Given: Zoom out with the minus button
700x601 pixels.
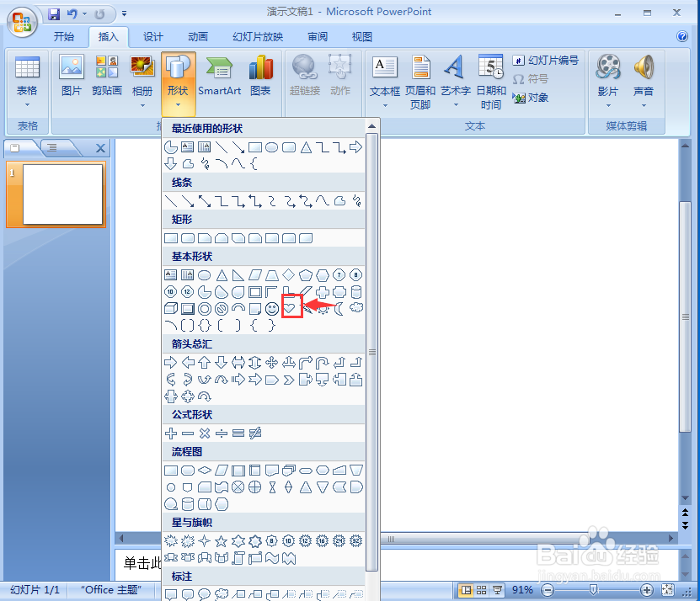Looking at the screenshot, I should point(548,590).
